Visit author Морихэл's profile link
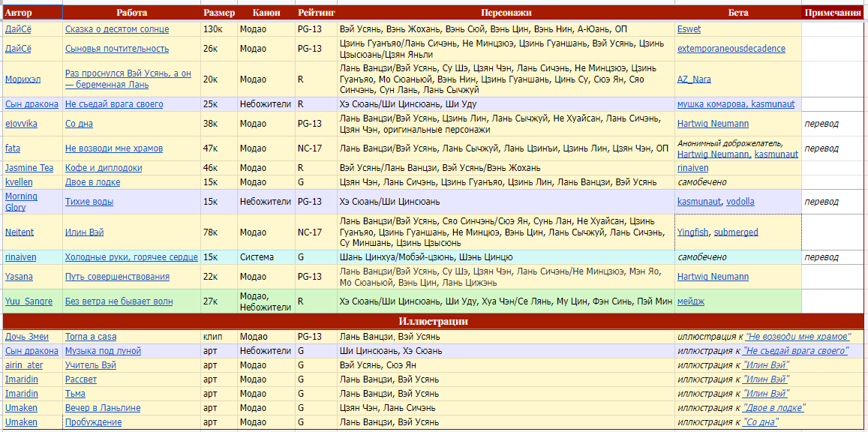The width and height of the screenshot is (868, 432). point(23,79)
